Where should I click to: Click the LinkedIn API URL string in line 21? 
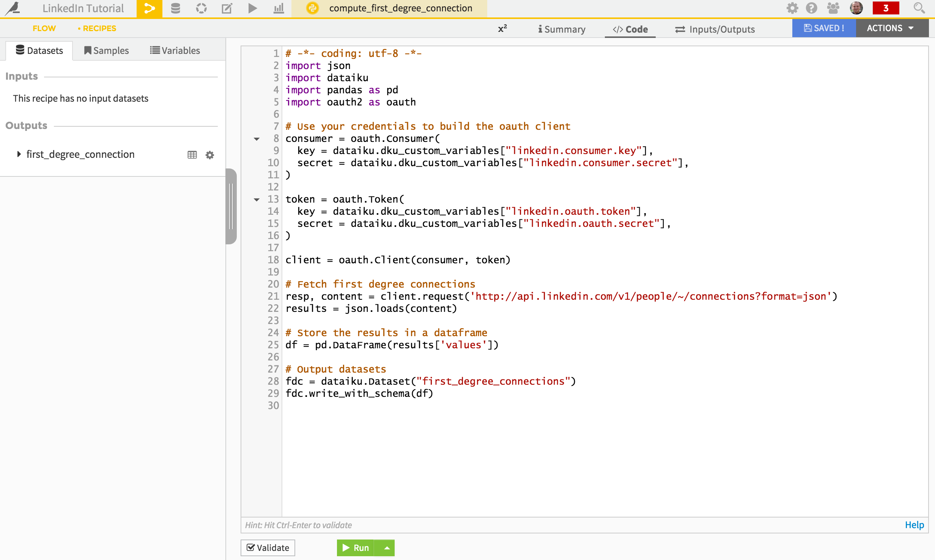pos(651,296)
